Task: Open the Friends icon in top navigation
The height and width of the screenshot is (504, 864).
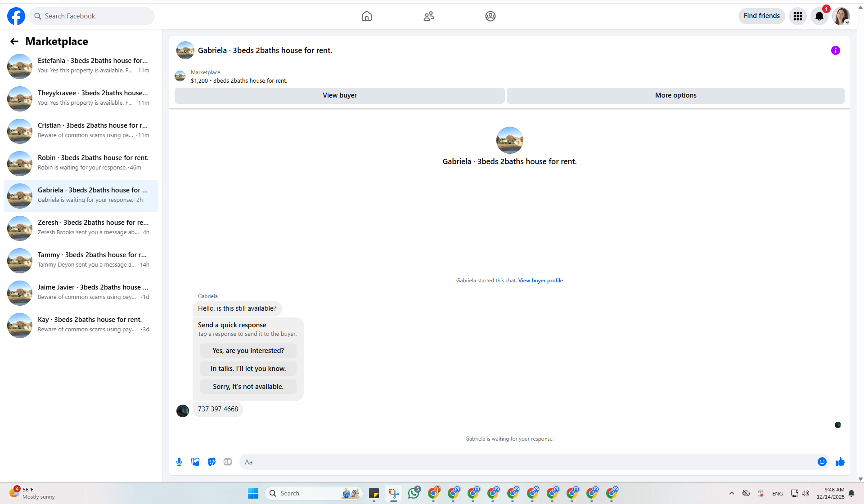Action: [429, 16]
